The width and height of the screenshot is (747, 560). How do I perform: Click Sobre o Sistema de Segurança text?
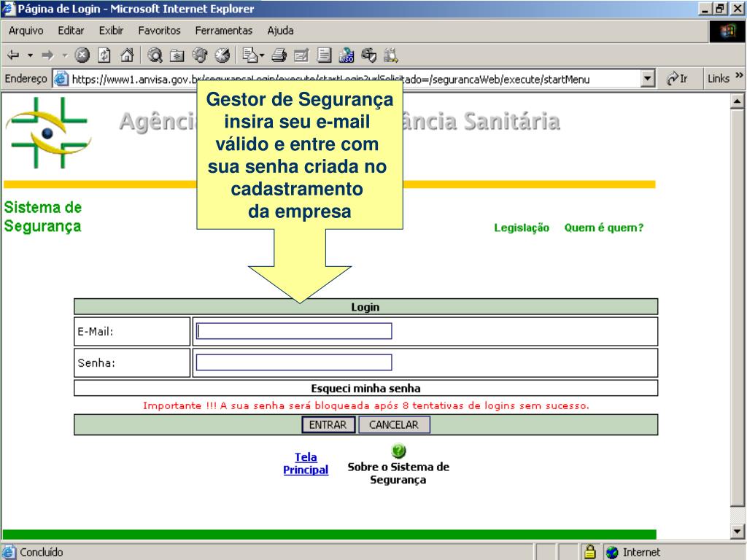point(398,472)
